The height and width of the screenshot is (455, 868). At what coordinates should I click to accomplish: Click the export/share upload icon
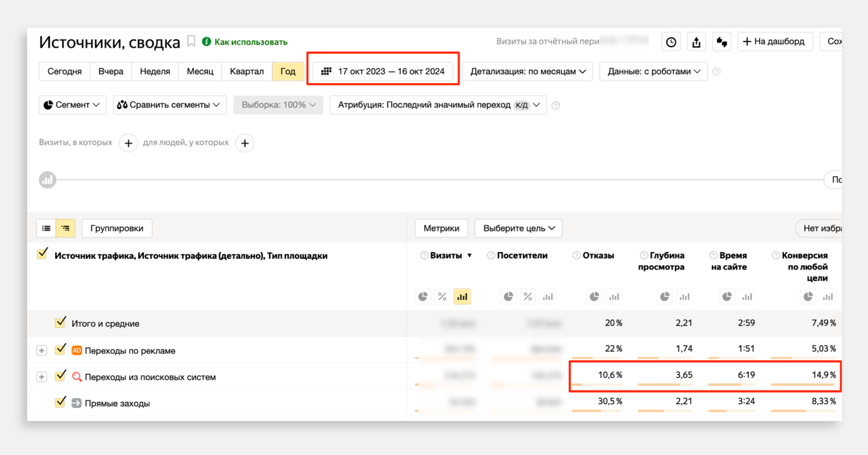696,42
